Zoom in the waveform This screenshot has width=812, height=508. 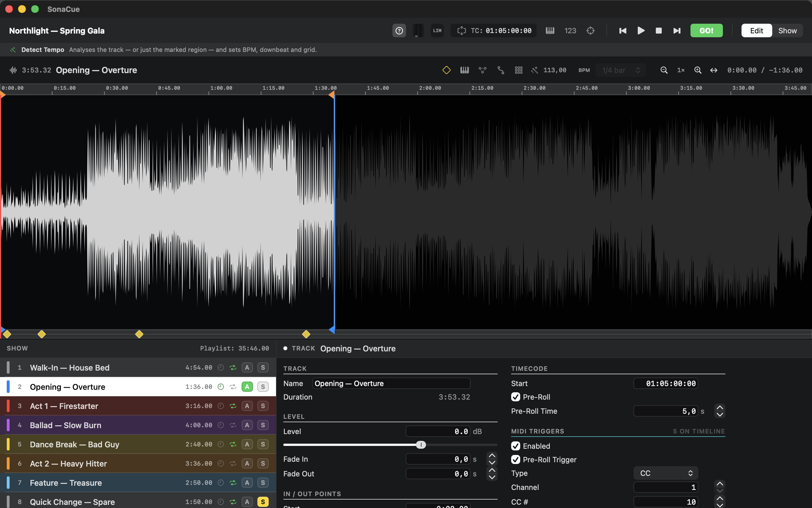[x=698, y=70]
